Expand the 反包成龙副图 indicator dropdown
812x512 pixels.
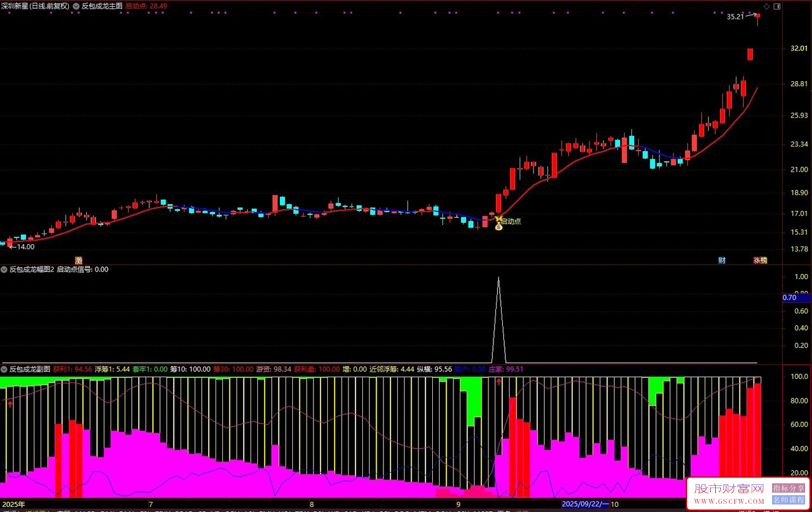[x=4, y=369]
